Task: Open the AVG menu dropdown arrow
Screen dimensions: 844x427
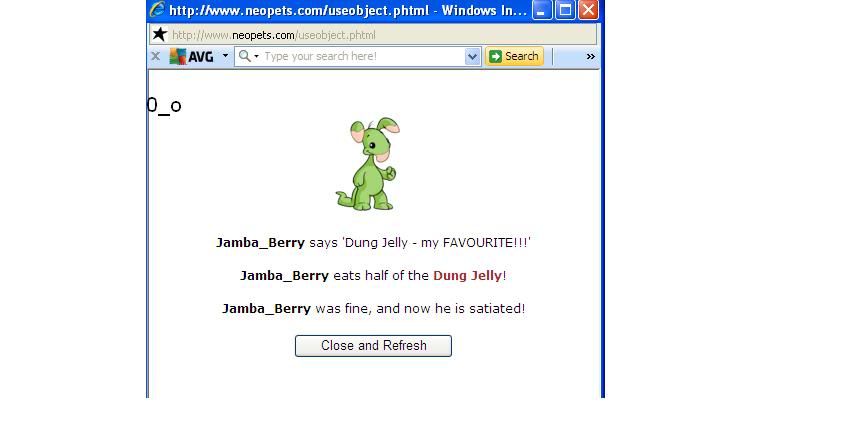Action: tap(225, 55)
